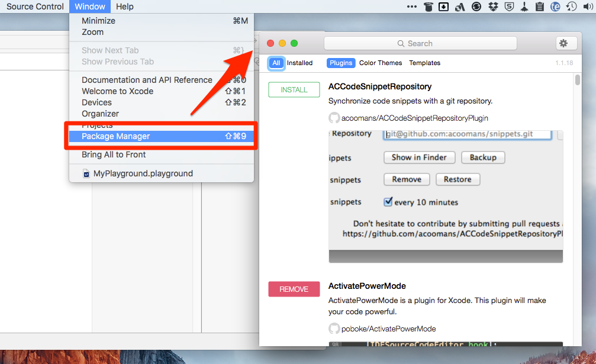Screen dimensions: 596x364
Task: Open the Package Manager menu entry
Action: pyautogui.click(x=162, y=136)
